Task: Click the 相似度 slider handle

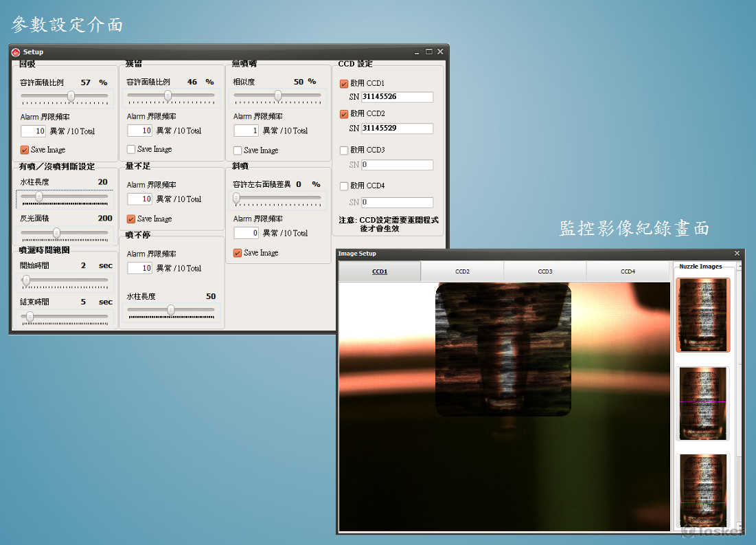Action: tap(278, 96)
